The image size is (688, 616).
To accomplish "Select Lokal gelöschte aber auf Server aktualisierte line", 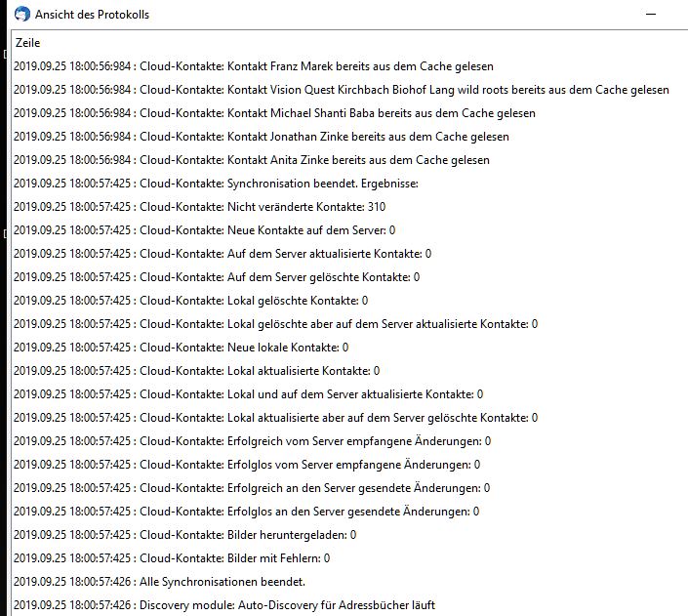I will (x=275, y=324).
